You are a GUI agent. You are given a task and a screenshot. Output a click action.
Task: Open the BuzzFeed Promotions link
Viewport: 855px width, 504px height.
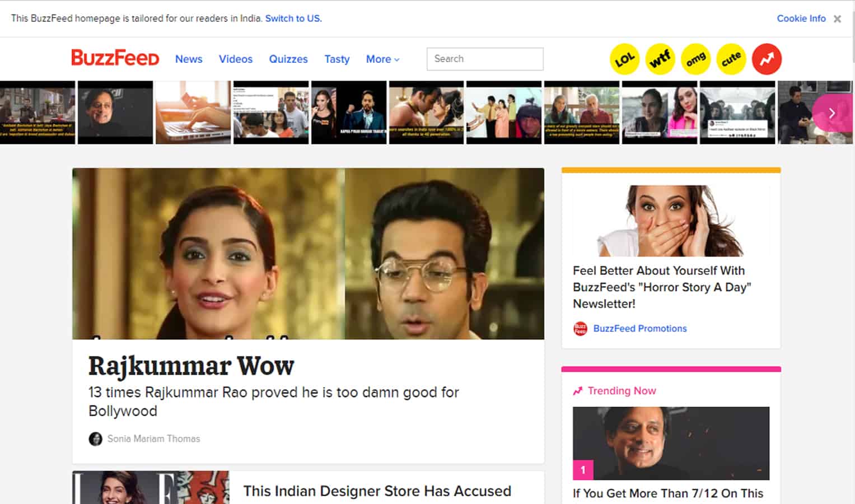640,329
